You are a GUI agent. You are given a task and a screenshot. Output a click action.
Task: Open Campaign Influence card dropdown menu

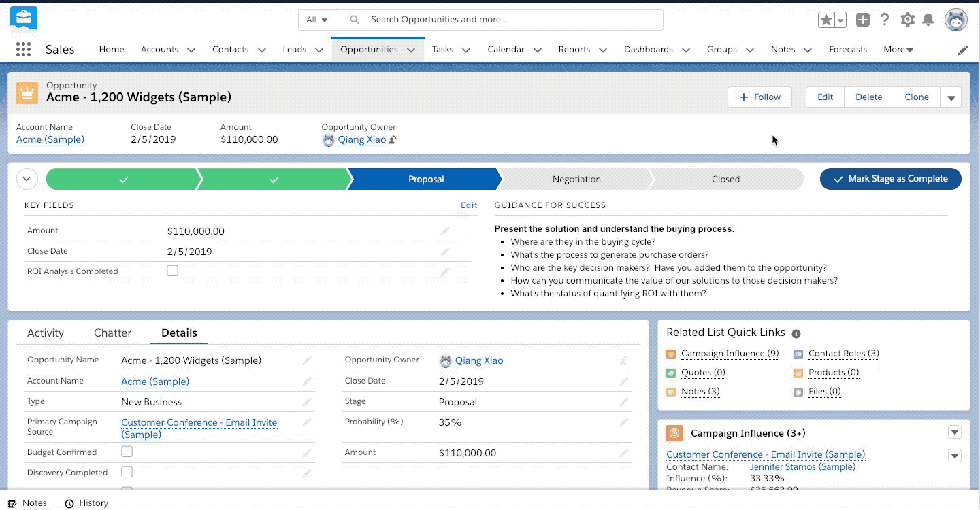tap(955, 432)
